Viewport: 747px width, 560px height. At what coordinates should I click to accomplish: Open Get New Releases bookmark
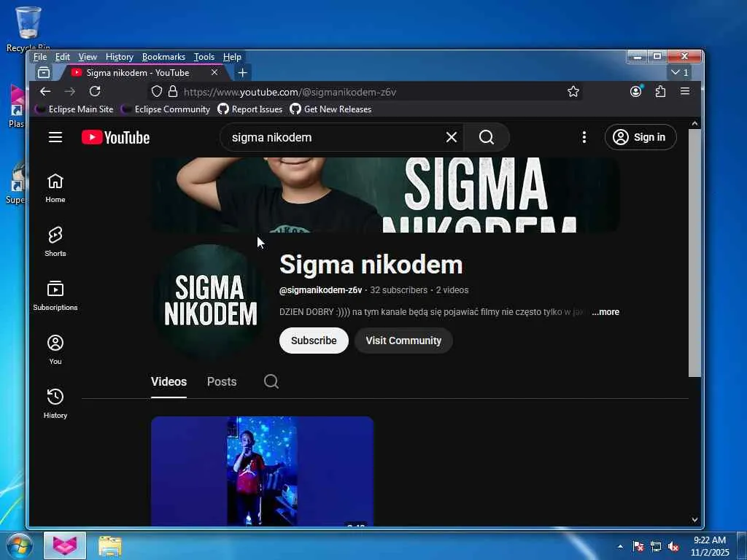pos(330,109)
